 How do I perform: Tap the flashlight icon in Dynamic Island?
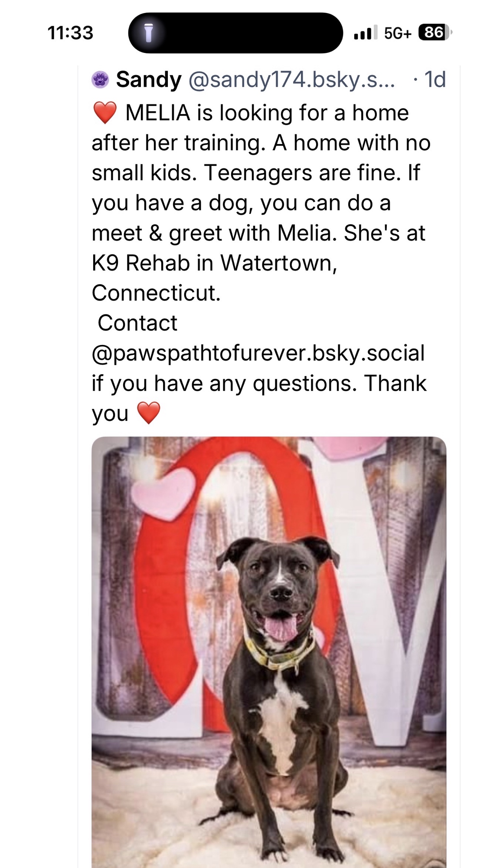[148, 33]
